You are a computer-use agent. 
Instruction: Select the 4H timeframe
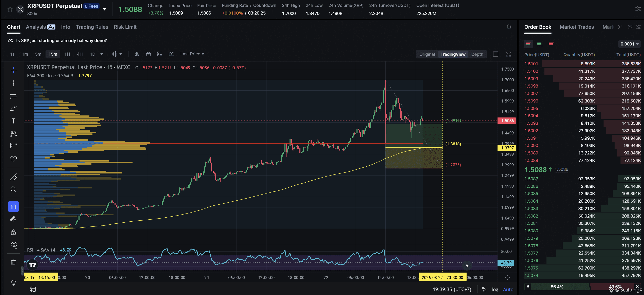80,54
